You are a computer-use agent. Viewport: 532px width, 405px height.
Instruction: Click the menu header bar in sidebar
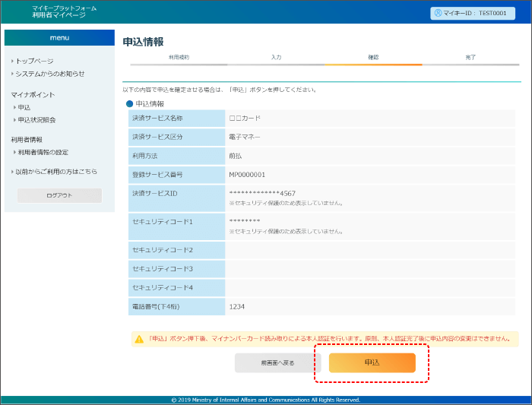pos(59,37)
